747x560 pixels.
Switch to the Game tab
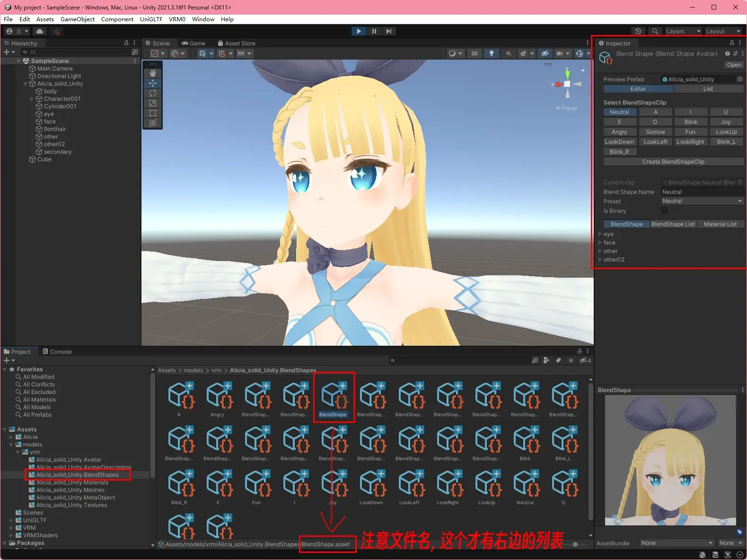click(193, 43)
